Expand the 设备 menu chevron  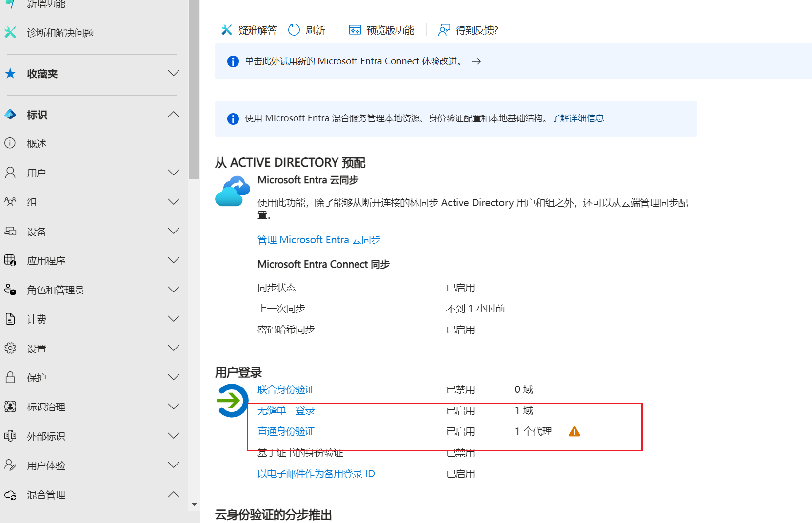[x=174, y=231]
